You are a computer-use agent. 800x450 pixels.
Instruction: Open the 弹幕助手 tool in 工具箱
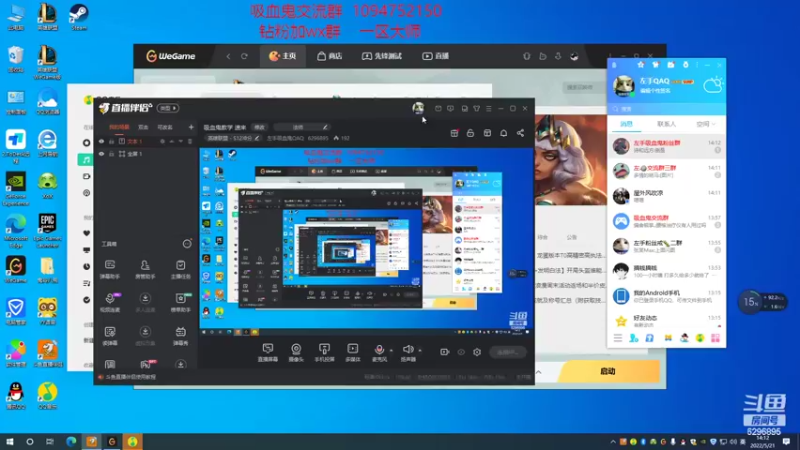pos(110,269)
